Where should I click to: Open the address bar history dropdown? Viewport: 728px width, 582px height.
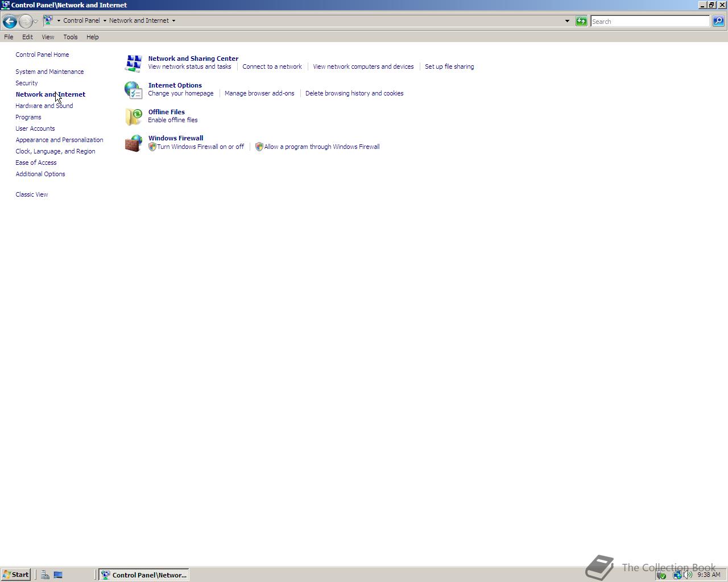click(567, 21)
